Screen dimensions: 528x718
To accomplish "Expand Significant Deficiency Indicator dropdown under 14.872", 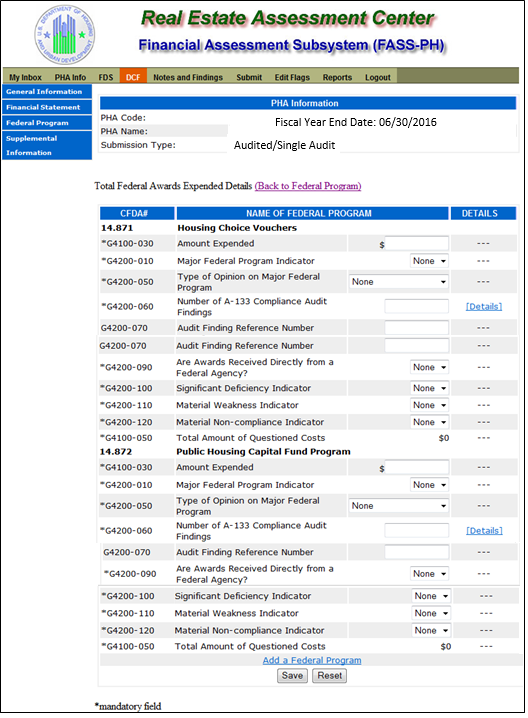I will pyautogui.click(x=431, y=596).
